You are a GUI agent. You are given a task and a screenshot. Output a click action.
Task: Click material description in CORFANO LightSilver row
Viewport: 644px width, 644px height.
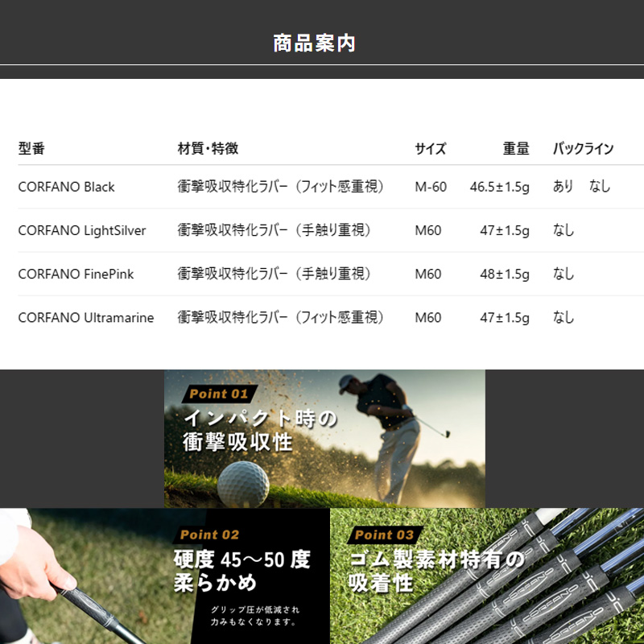(x=274, y=230)
